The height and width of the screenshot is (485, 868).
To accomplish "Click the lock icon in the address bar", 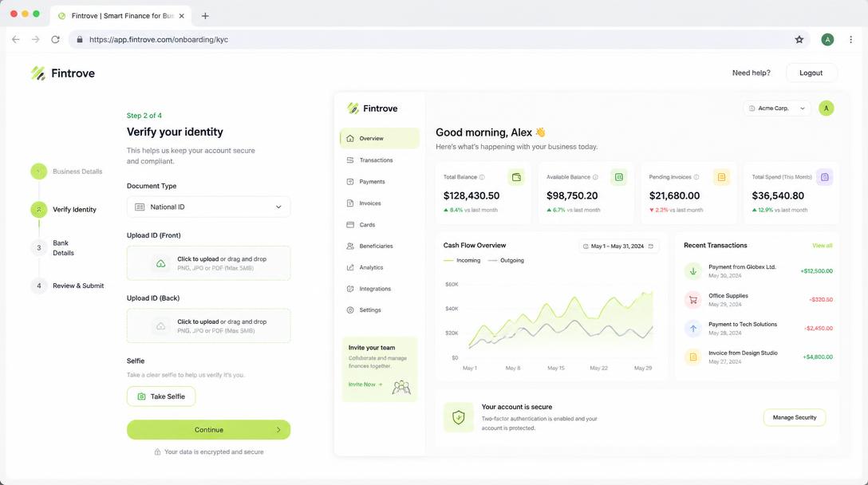I will tap(80, 39).
